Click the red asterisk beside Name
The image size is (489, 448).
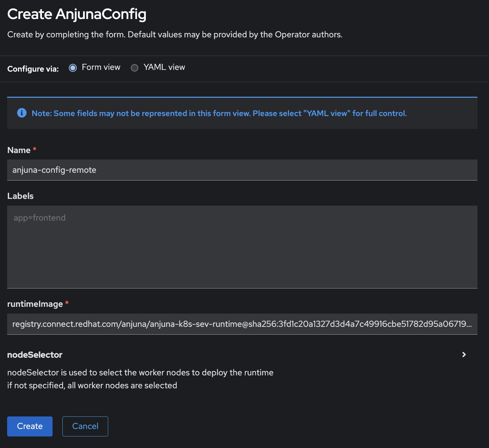[x=35, y=149]
